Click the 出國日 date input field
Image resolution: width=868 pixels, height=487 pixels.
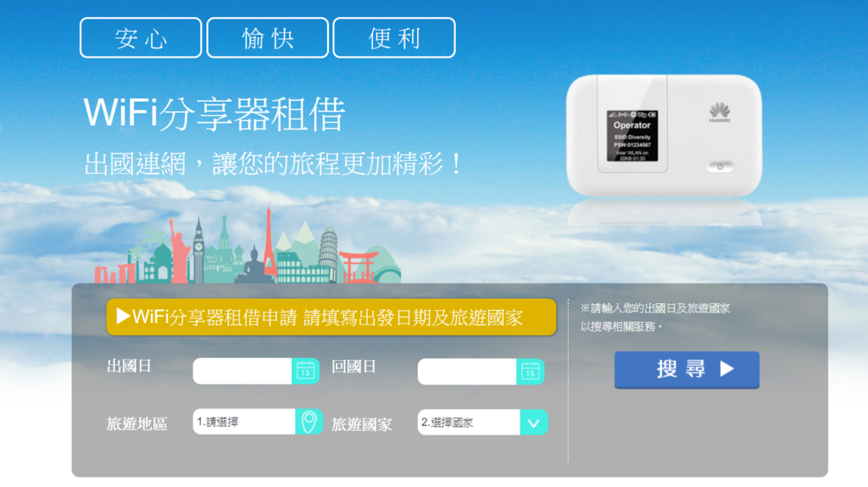click(x=242, y=371)
